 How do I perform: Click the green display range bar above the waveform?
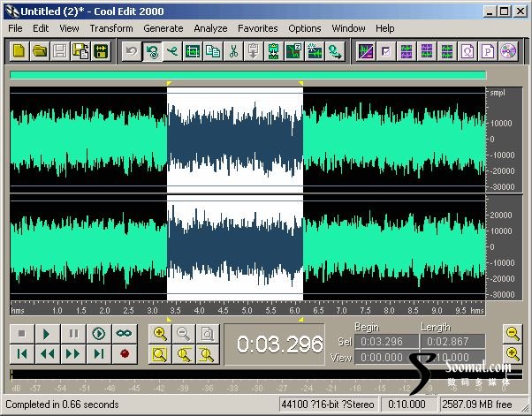point(248,75)
